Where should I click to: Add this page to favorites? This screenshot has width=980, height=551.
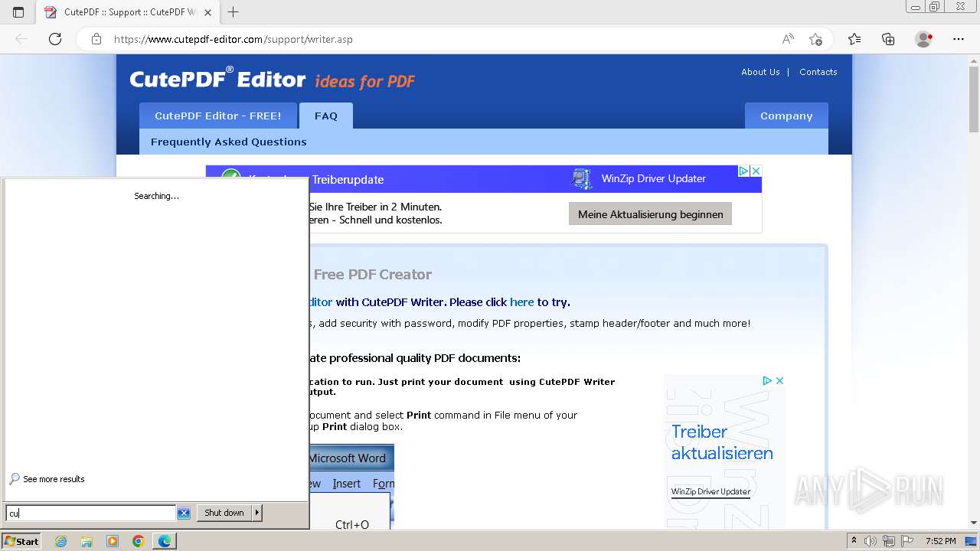(x=815, y=39)
